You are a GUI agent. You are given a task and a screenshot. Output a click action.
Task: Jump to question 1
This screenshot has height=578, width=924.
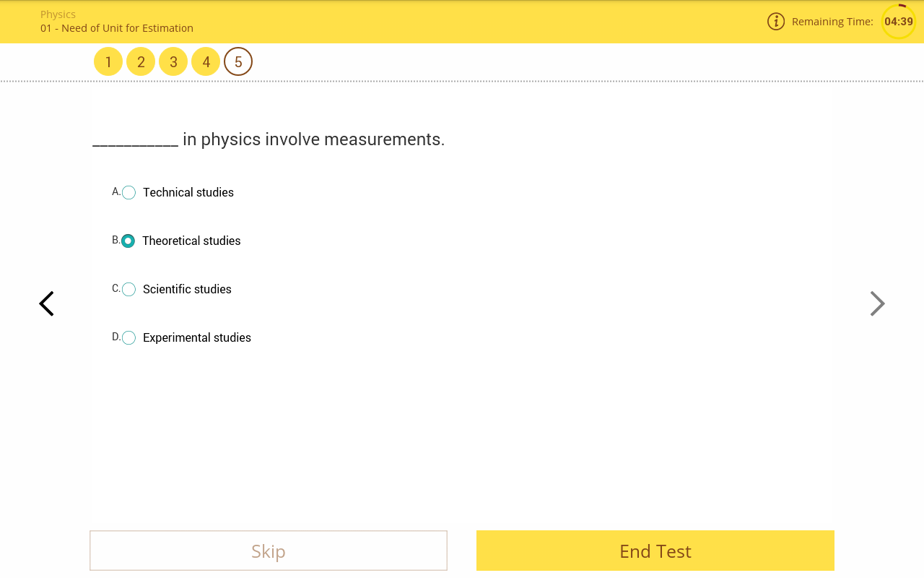pyautogui.click(x=108, y=61)
